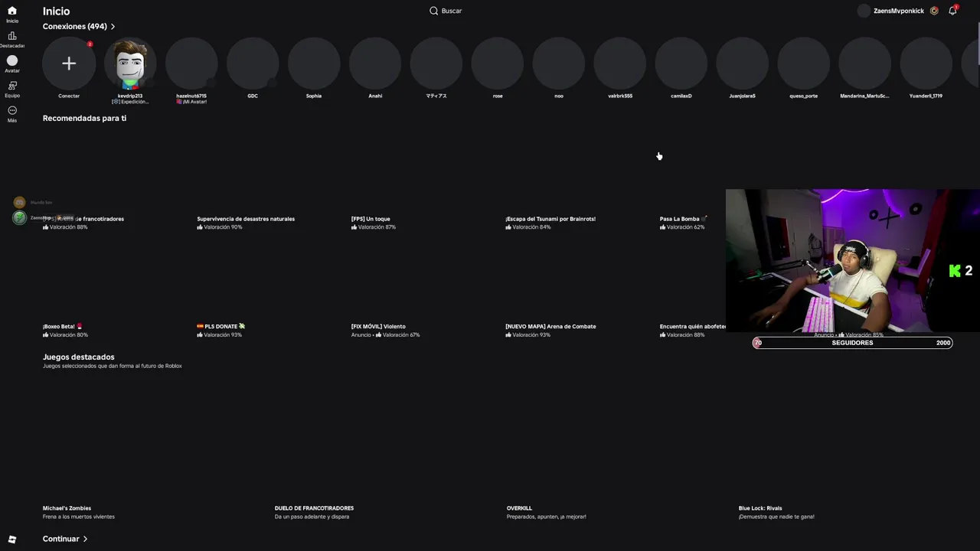
Task: Open ZaensMvponkick profile link
Action: tap(899, 11)
